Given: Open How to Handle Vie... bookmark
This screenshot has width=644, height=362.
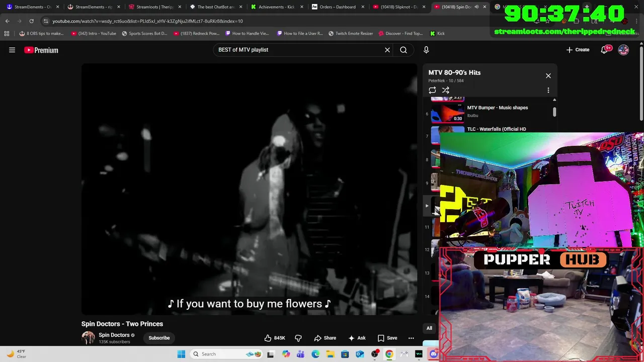Looking at the screenshot, I should [248, 34].
